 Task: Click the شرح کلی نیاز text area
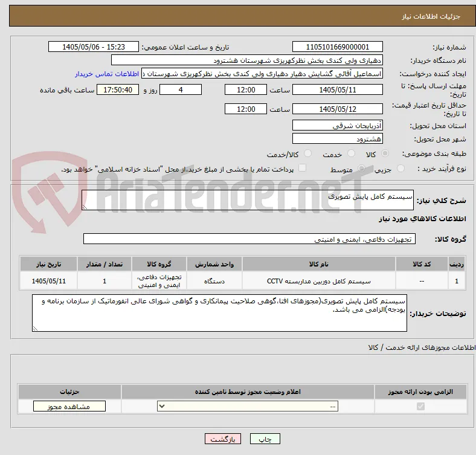(248, 200)
